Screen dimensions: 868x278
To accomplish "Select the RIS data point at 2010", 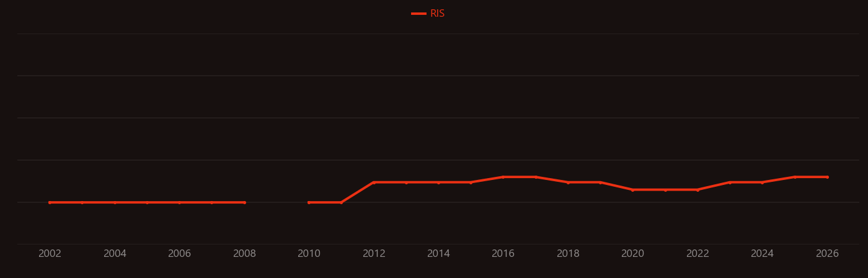I will click(x=309, y=202).
